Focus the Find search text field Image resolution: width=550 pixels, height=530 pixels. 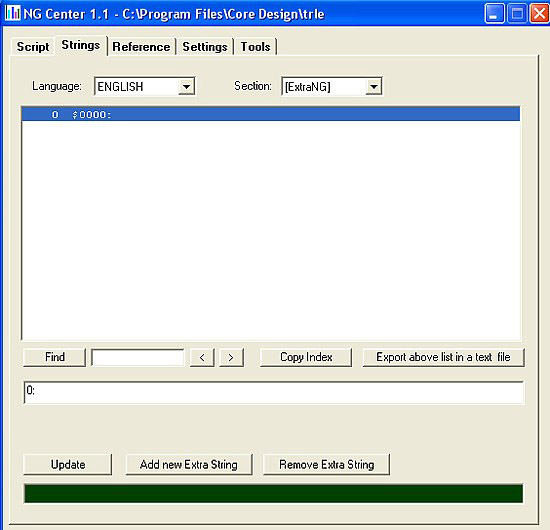(138, 357)
